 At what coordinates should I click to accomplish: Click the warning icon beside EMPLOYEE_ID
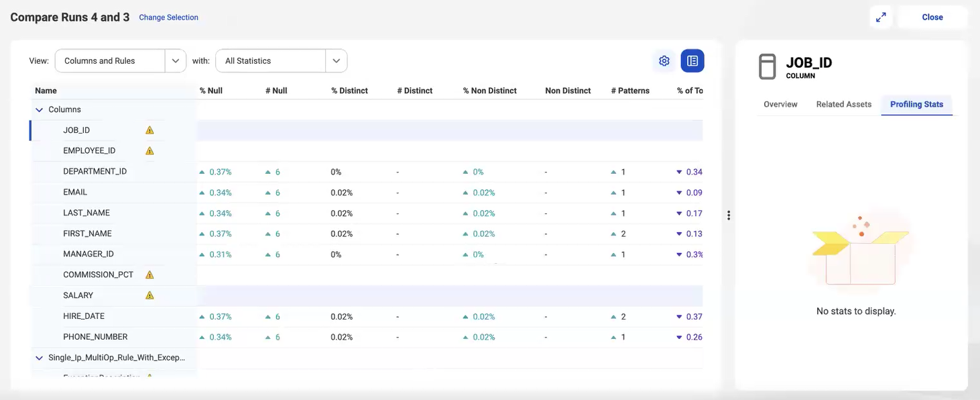(149, 151)
